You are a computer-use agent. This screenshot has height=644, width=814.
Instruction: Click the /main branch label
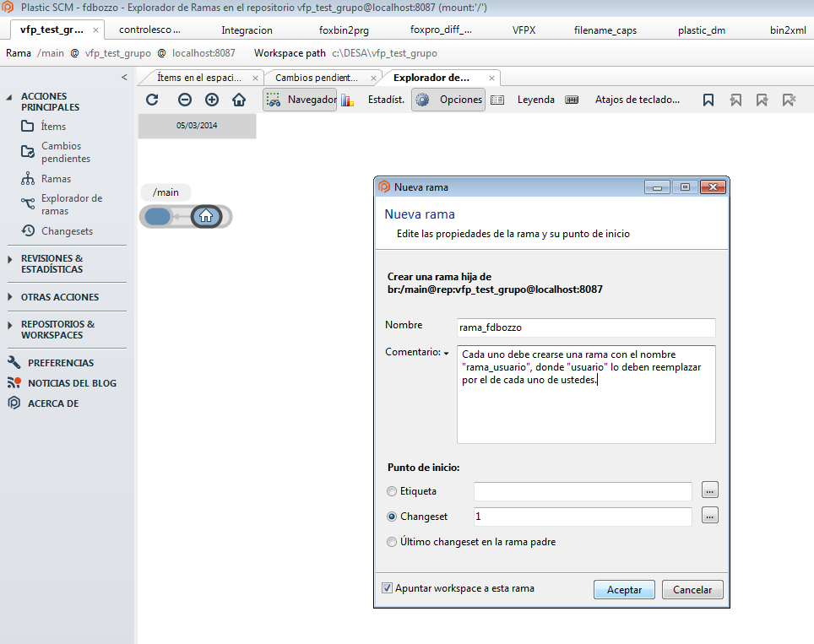166,192
